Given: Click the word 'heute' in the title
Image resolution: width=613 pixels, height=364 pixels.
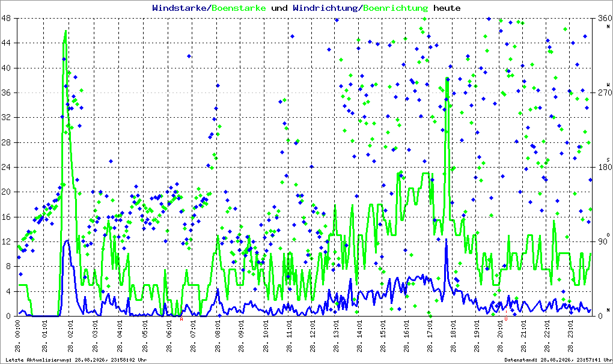Looking at the screenshot, I should [447, 8].
